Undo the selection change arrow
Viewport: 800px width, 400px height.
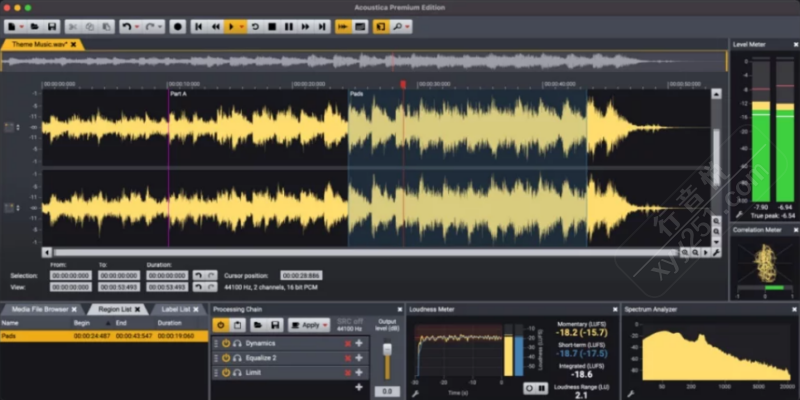click(x=198, y=276)
